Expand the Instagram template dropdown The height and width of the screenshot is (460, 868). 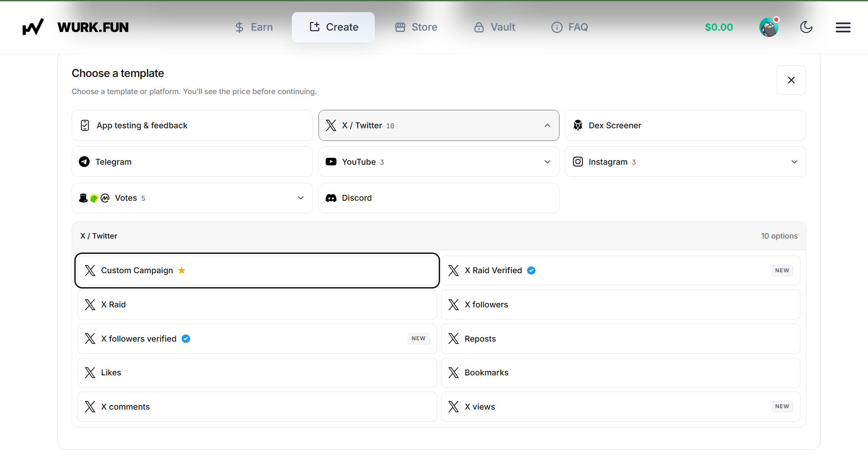pos(685,162)
